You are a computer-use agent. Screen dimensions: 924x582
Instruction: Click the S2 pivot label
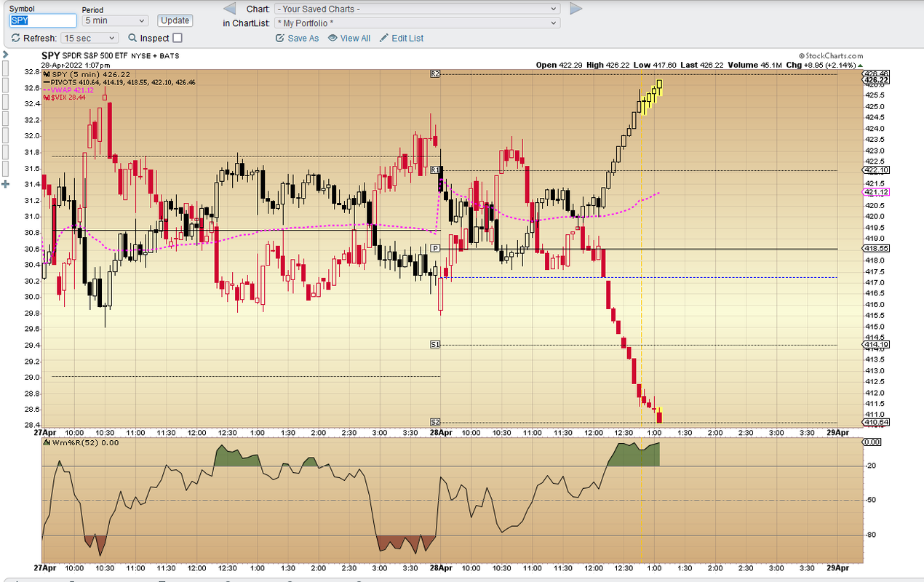click(435, 422)
